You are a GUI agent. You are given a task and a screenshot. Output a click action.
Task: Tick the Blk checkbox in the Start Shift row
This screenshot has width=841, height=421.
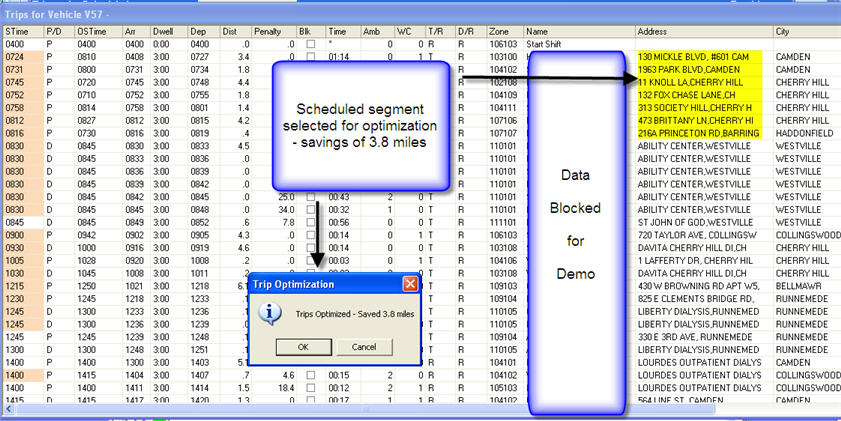[311, 45]
